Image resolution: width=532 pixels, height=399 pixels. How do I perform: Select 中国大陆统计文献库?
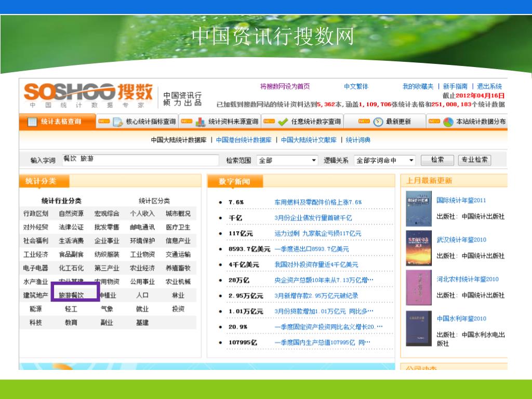click(x=309, y=140)
